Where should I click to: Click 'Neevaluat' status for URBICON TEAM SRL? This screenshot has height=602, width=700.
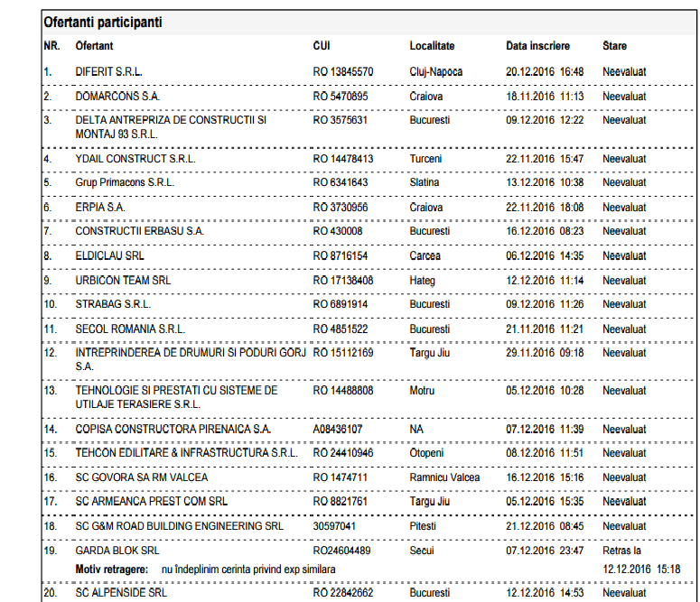624,281
